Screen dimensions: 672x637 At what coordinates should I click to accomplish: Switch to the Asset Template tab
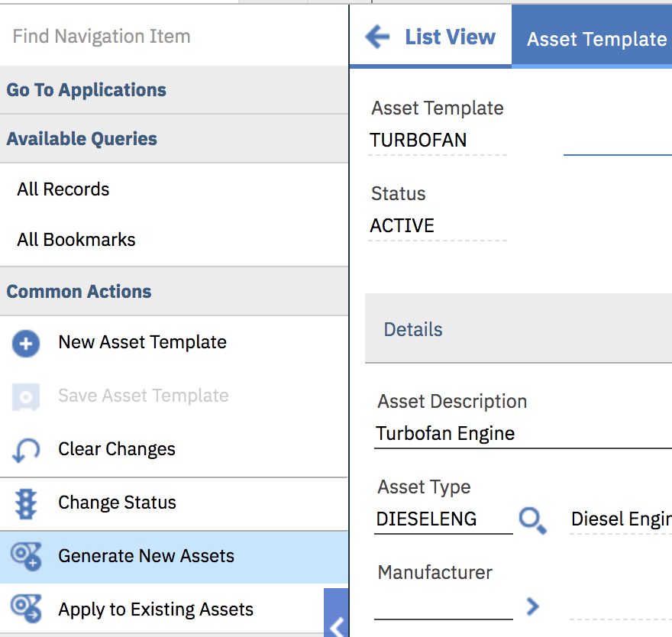click(596, 40)
